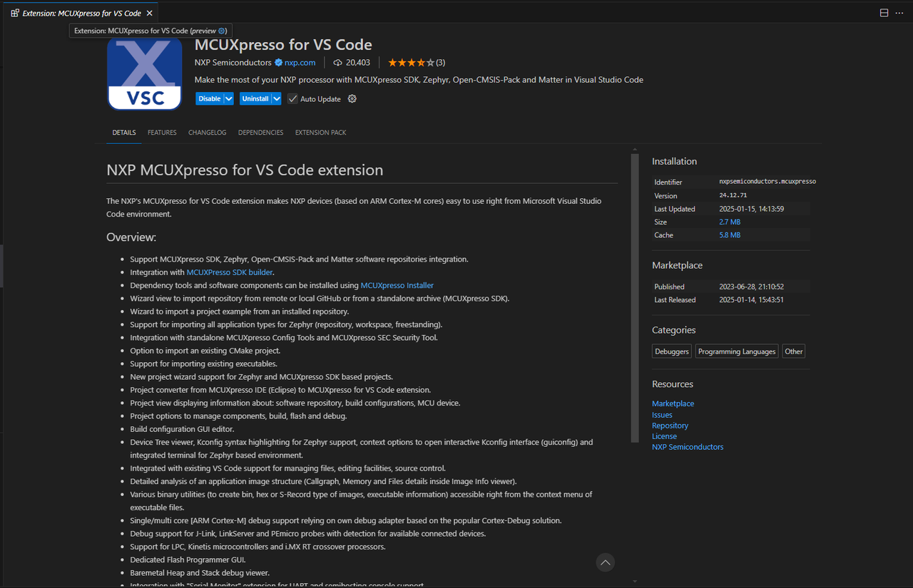Screen dimensions: 913x588
Task: Open the MCUXpresso SDK builder link
Action: [x=230, y=272]
